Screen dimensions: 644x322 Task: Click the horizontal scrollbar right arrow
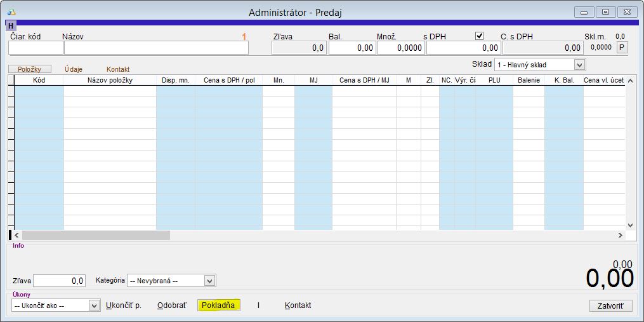coord(620,235)
